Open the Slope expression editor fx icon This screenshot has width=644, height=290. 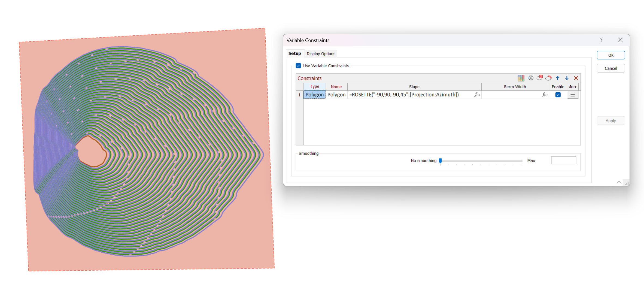(477, 95)
